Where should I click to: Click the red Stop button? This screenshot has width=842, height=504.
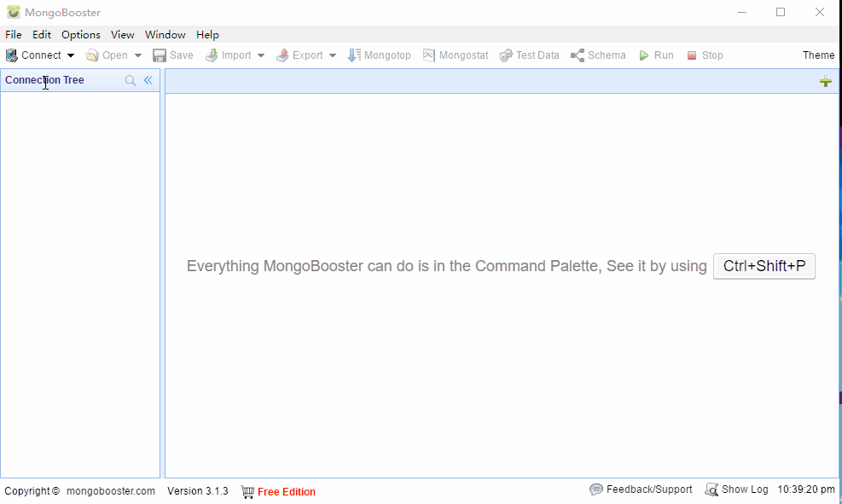tap(705, 55)
